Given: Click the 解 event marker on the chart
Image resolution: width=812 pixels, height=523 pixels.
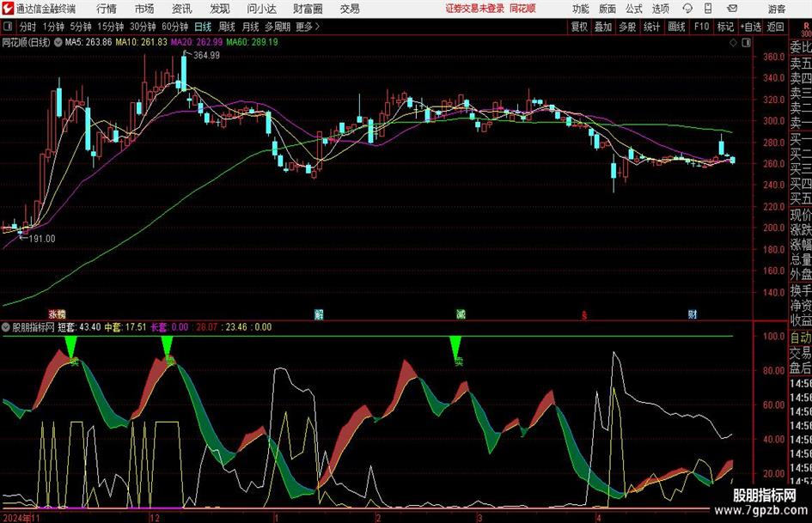Looking at the screenshot, I should click(x=319, y=313).
